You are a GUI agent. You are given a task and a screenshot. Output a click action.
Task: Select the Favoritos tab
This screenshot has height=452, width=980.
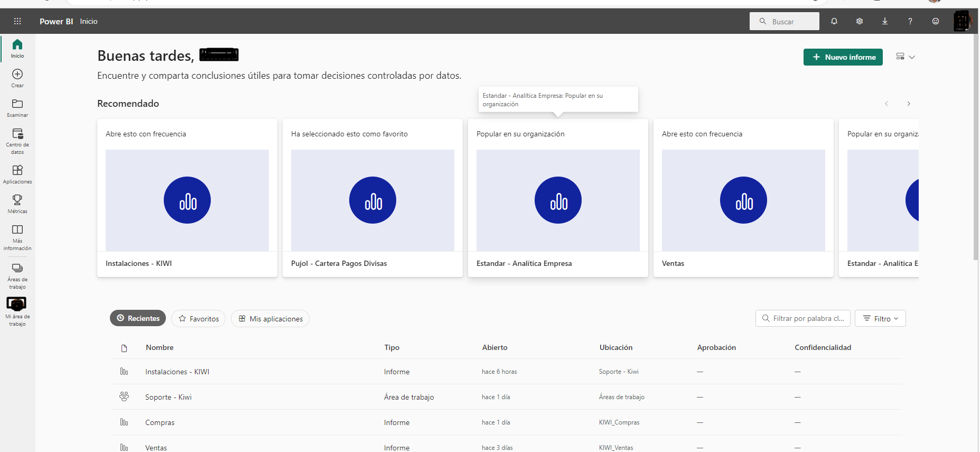pyautogui.click(x=199, y=318)
